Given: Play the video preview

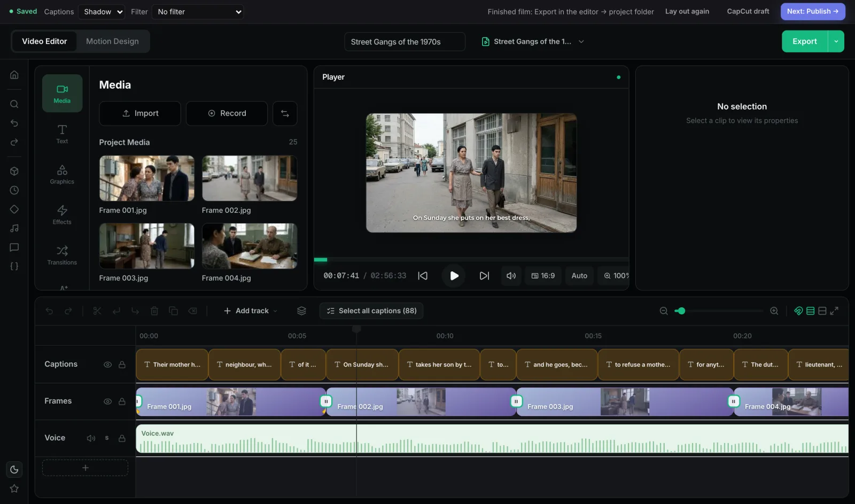Looking at the screenshot, I should click(x=454, y=276).
